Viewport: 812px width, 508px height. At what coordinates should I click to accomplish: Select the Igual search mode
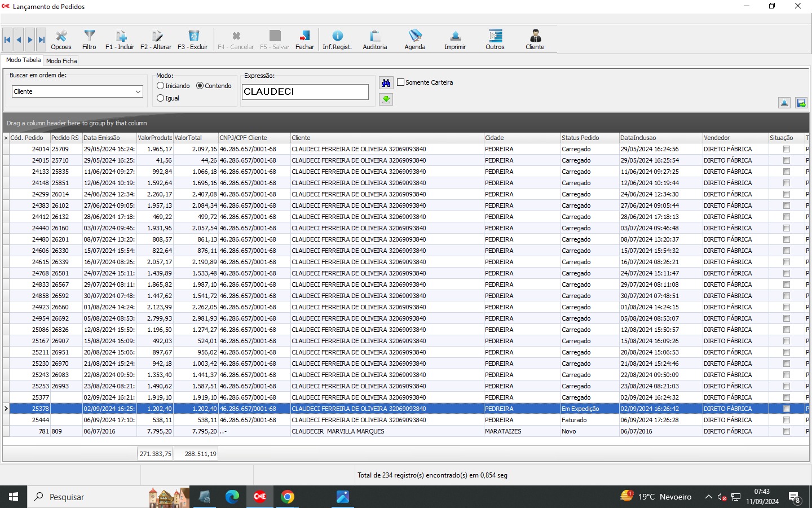(x=161, y=98)
